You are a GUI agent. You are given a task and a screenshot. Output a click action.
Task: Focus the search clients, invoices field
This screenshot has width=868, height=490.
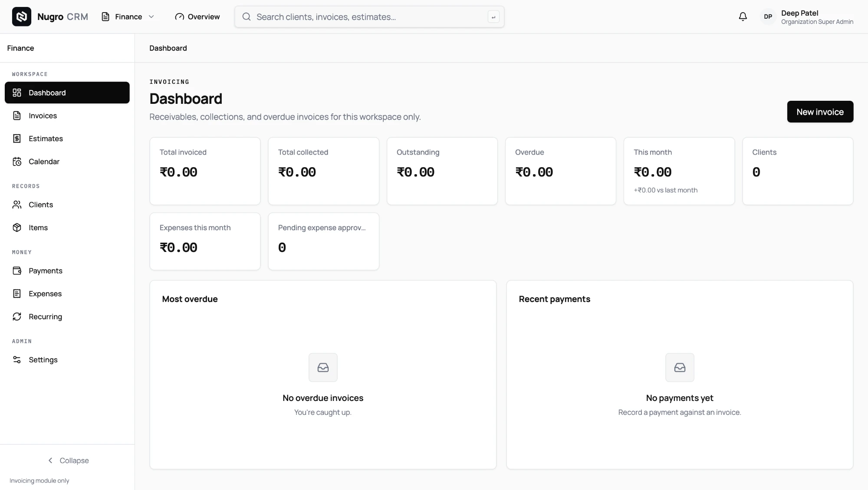(x=369, y=17)
